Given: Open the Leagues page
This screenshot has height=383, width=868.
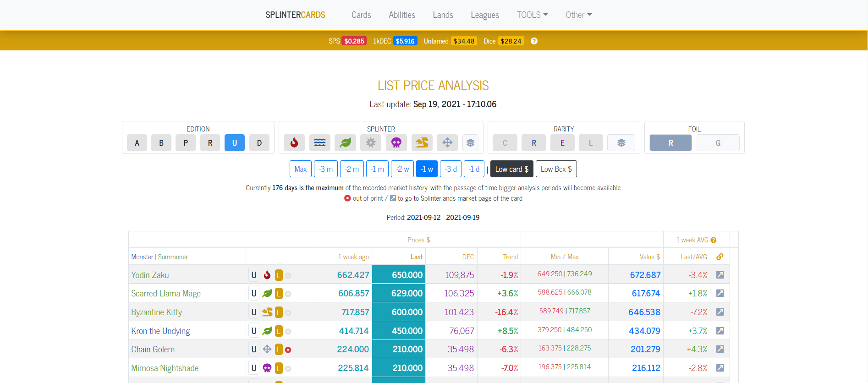Looking at the screenshot, I should 485,15.
